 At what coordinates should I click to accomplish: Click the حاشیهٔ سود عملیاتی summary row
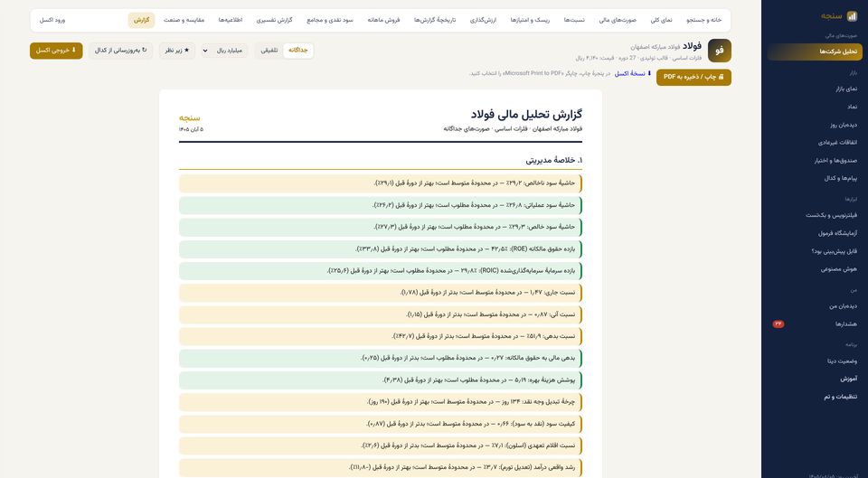pyautogui.click(x=381, y=205)
